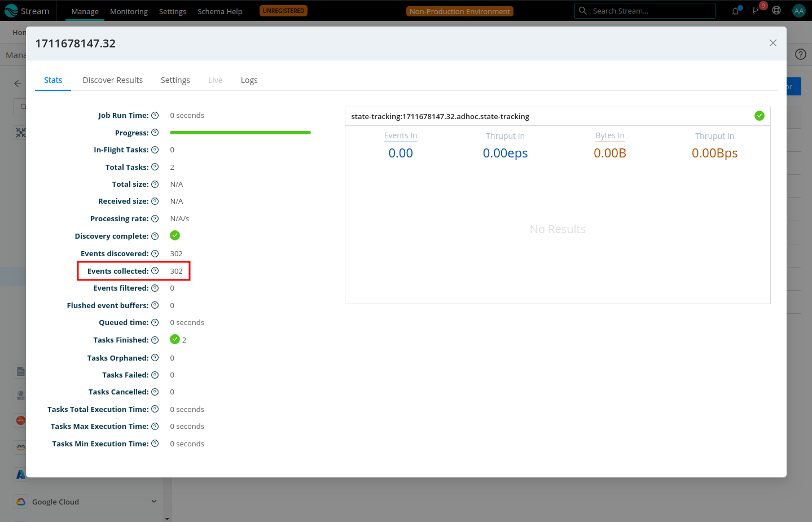Screen dimensions: 812x522
Task: Click the green Discovery complete checkmark
Action: click(x=175, y=235)
